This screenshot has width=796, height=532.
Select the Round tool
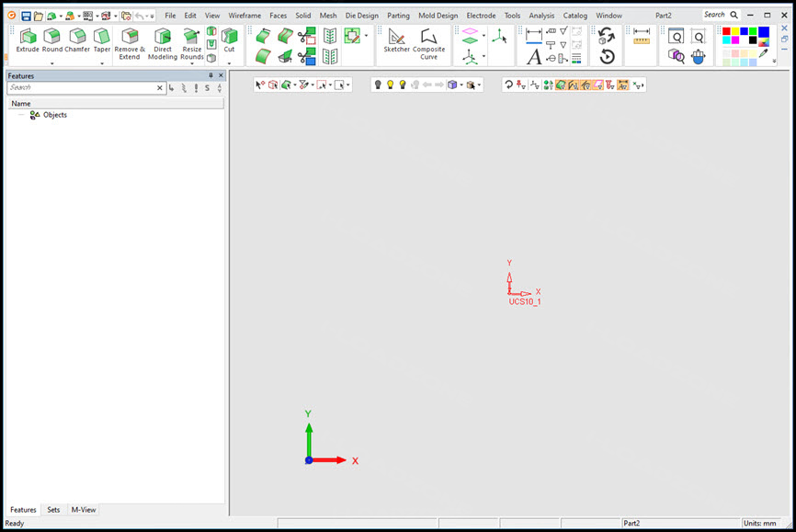(x=51, y=40)
